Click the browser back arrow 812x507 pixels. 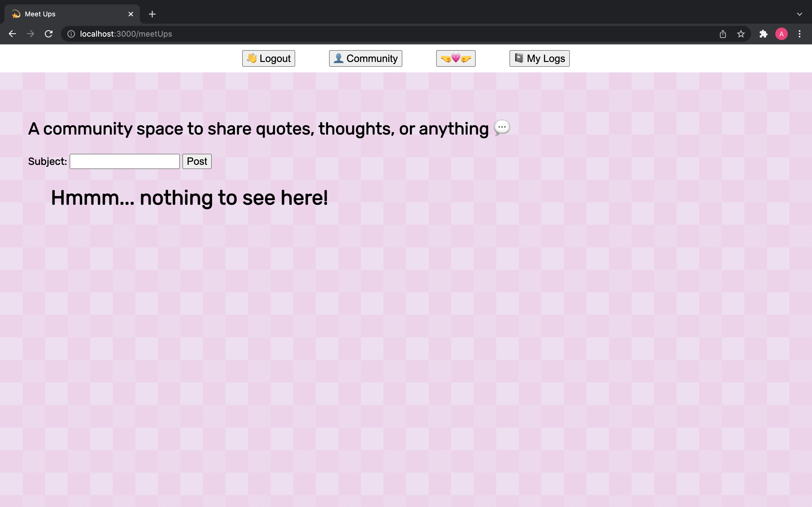coord(12,34)
